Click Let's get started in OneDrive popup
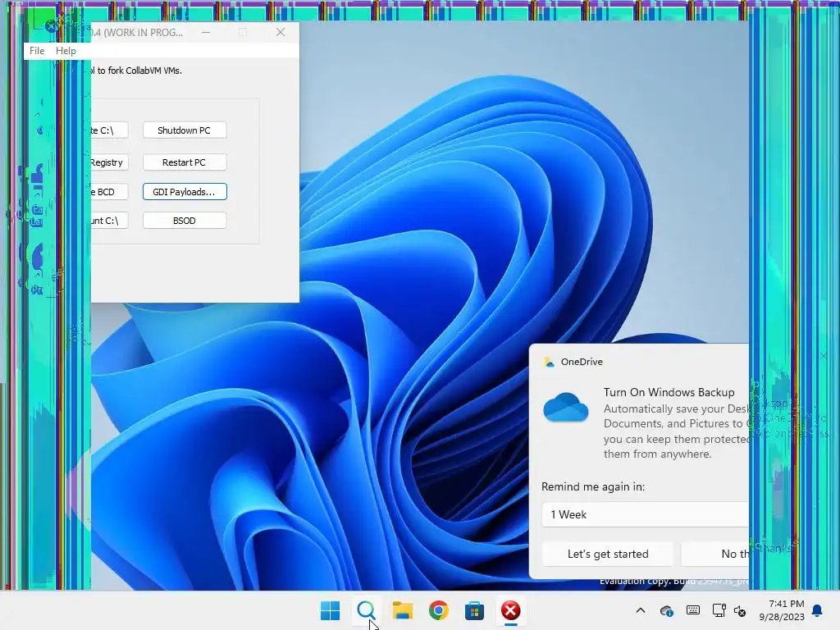 tap(608, 554)
